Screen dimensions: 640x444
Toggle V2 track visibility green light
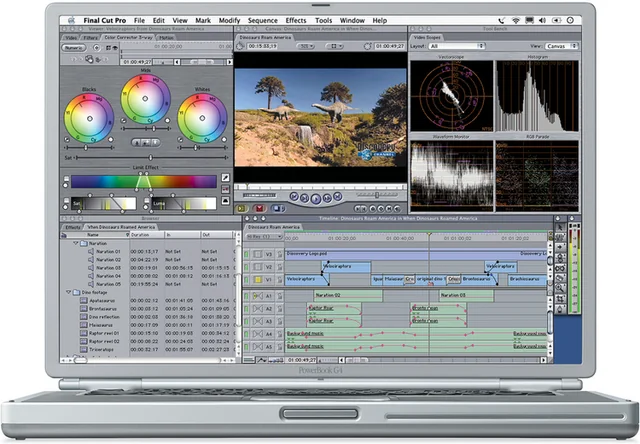click(247, 267)
